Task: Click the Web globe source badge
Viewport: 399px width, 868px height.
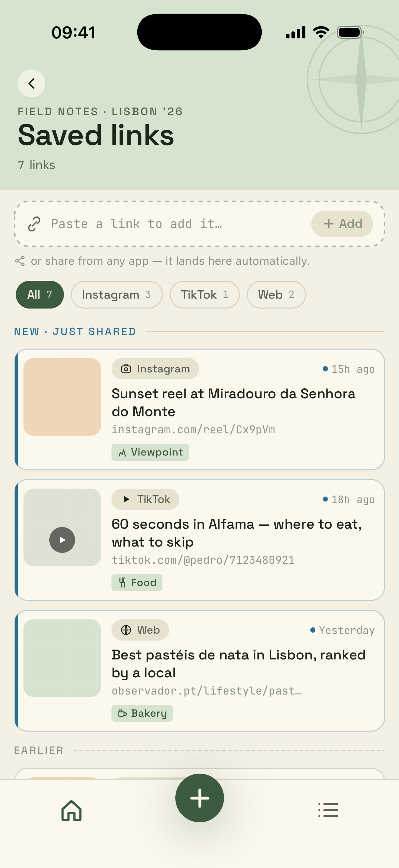Action: pyautogui.click(x=140, y=630)
